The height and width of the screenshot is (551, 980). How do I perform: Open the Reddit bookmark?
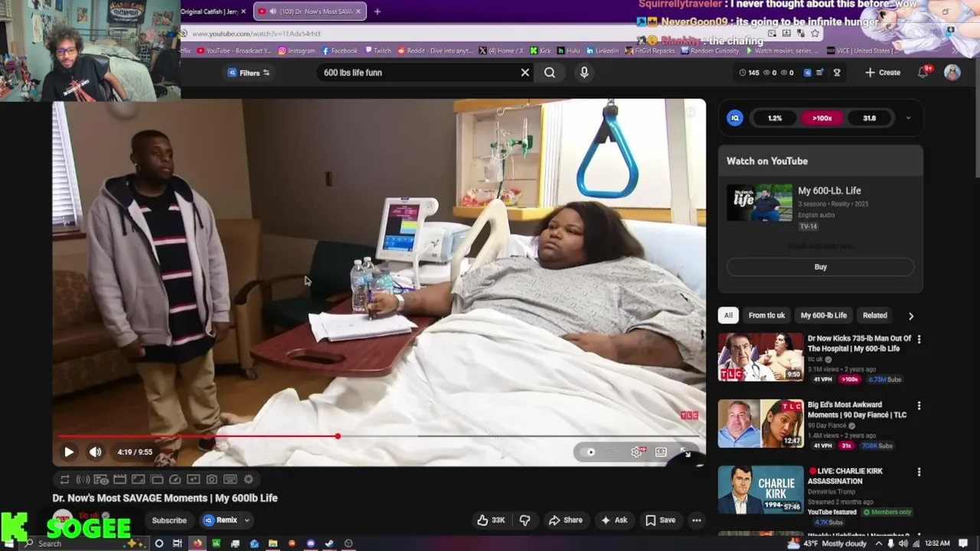point(435,51)
